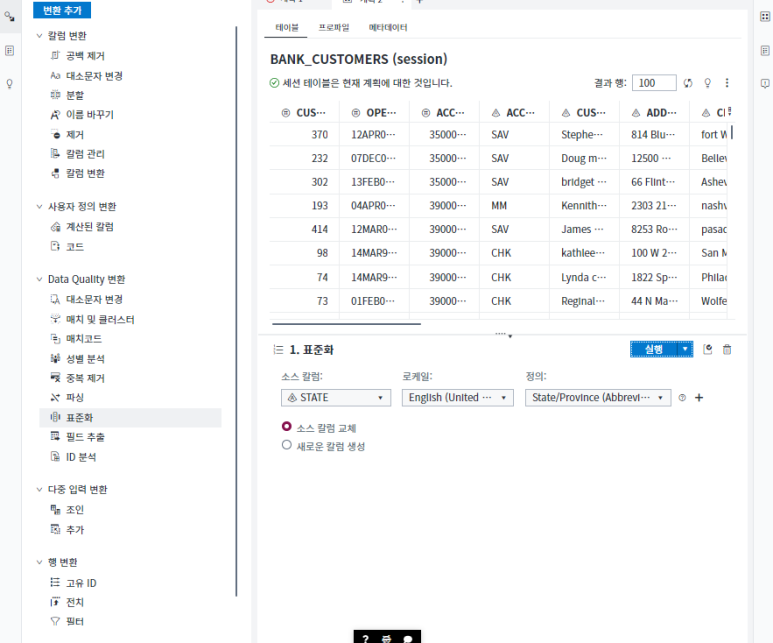The image size is (773, 643).
Task: Click the OPE column header
Action: click(374, 113)
